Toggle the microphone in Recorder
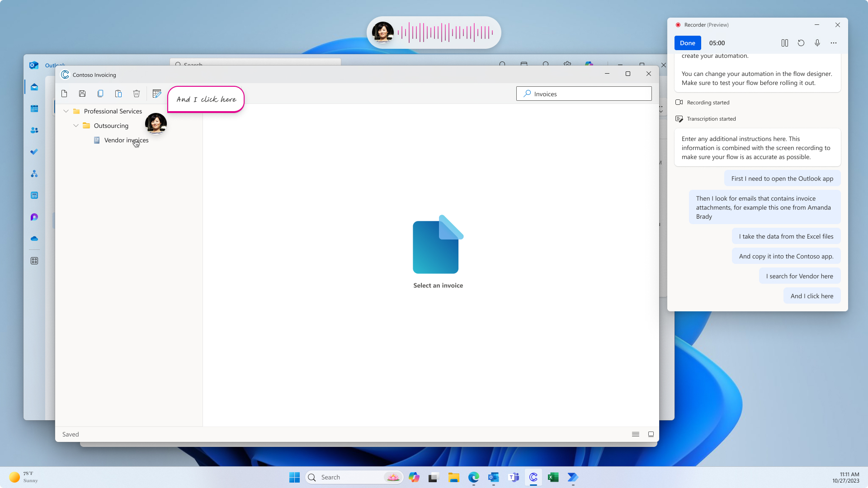This screenshot has width=868, height=488. click(x=817, y=43)
